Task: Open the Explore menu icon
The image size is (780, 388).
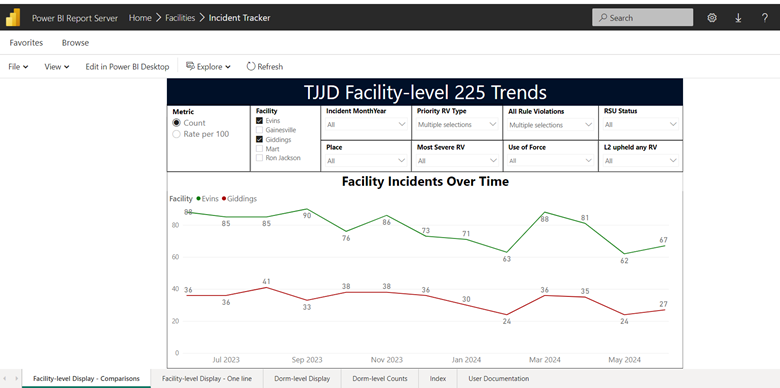Action: click(190, 66)
